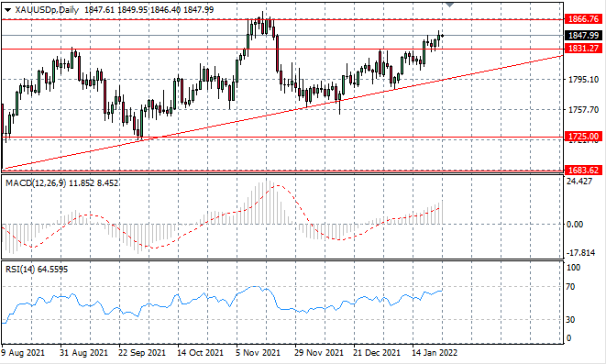606x364 pixels.
Task: Click the 1831.27 red level label
Action: click(x=584, y=49)
